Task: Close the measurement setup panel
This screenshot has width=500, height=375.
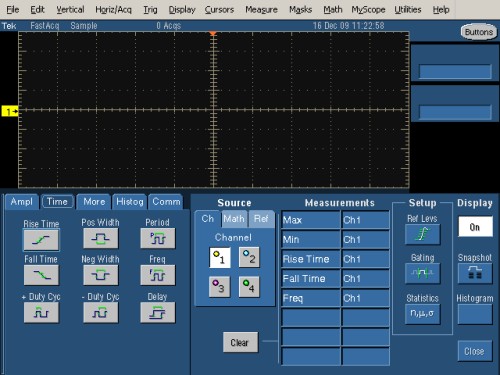Action: (x=475, y=351)
